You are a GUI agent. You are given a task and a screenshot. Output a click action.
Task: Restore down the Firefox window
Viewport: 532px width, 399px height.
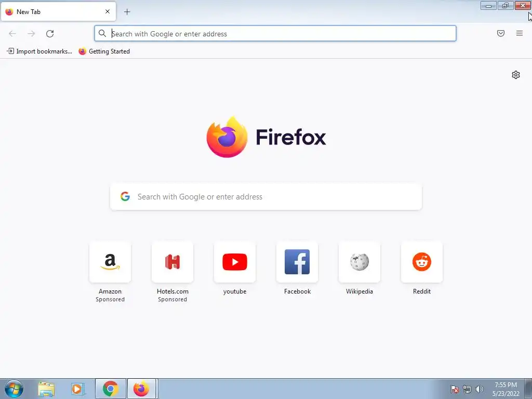click(x=506, y=6)
